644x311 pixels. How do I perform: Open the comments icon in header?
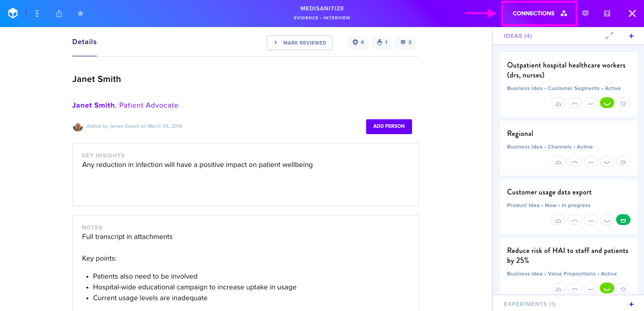[585, 14]
